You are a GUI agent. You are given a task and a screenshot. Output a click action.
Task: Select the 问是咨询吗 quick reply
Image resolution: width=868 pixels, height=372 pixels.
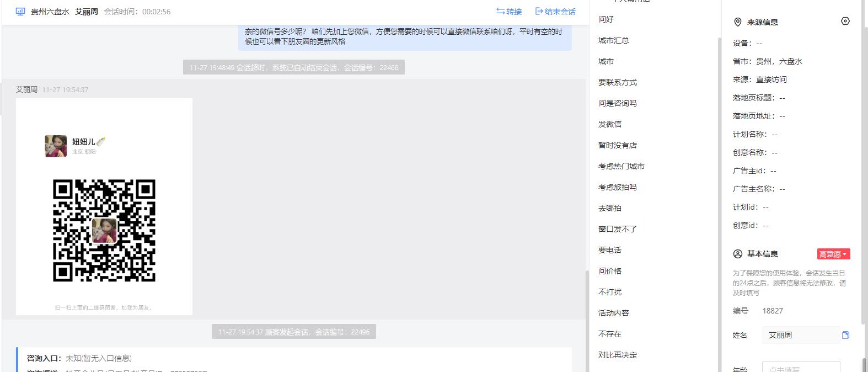(618, 103)
